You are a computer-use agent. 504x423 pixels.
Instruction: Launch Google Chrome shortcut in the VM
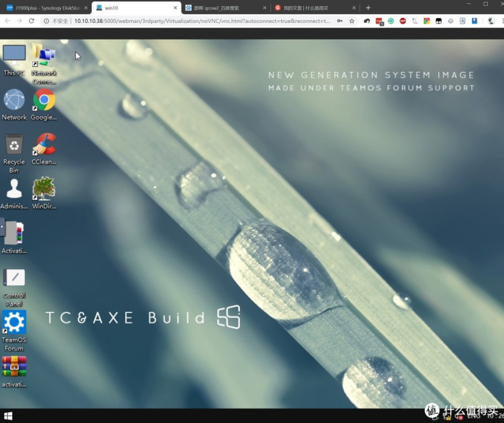tap(44, 105)
